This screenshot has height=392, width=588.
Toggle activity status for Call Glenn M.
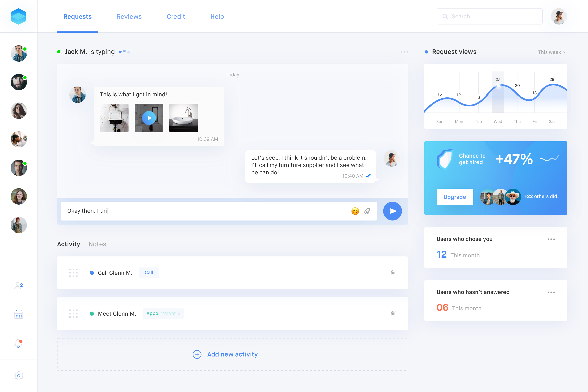[x=91, y=273]
